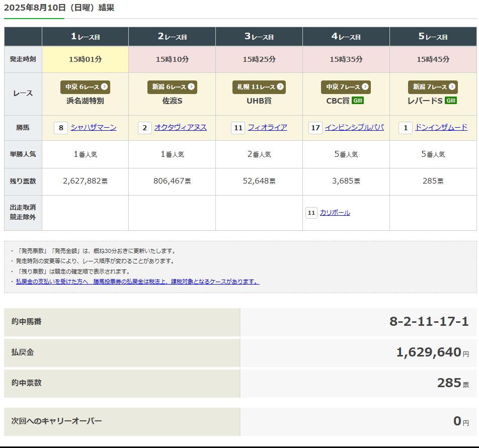Click remaining votes 806,467票
This screenshot has width=479, height=448.
pos(172,181)
